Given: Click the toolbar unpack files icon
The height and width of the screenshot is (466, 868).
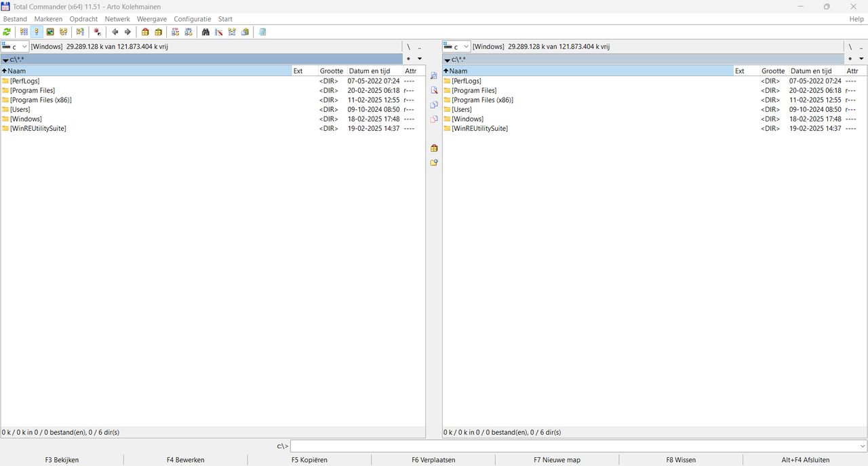Looking at the screenshot, I should coord(159,32).
